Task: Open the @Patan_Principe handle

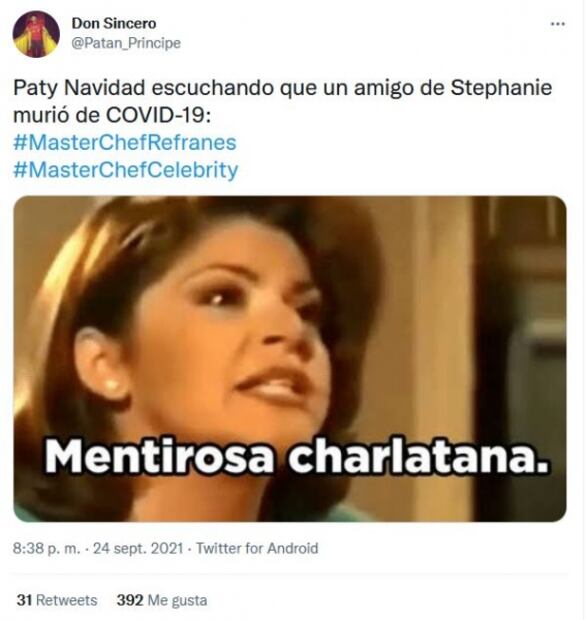Action: (126, 43)
